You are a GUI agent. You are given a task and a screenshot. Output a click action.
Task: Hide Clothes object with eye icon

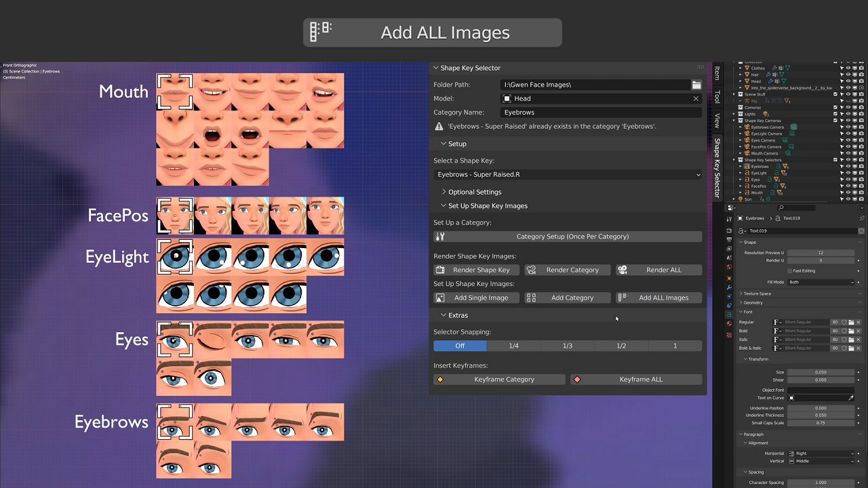tap(848, 68)
